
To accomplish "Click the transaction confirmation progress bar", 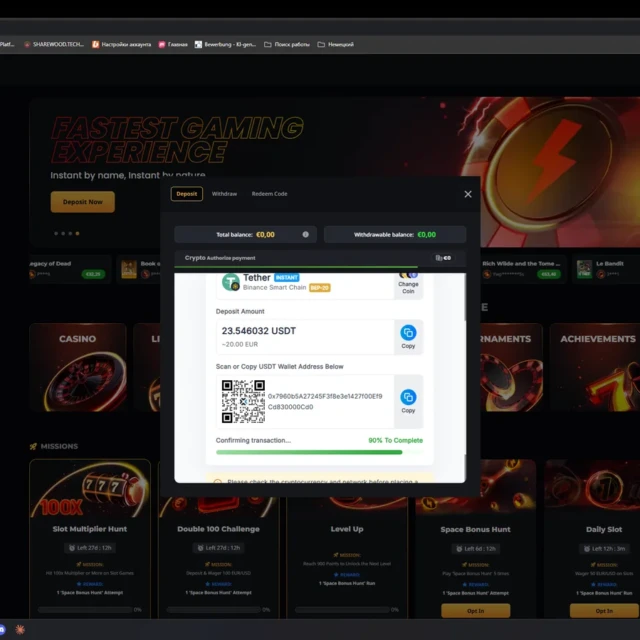I will pos(319,452).
